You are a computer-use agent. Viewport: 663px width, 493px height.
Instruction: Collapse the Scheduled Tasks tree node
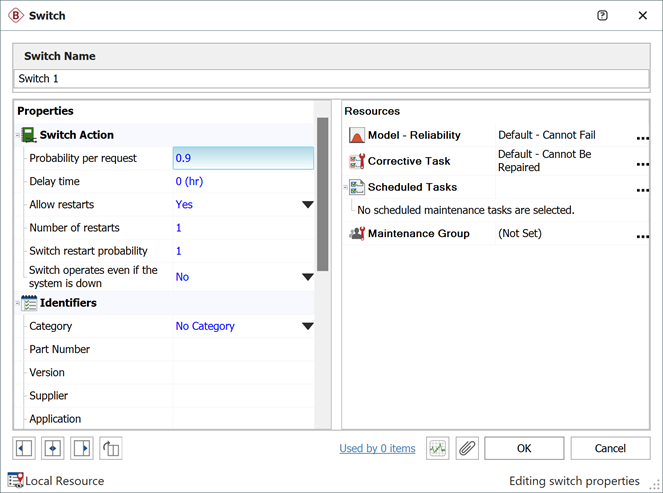tap(346, 187)
